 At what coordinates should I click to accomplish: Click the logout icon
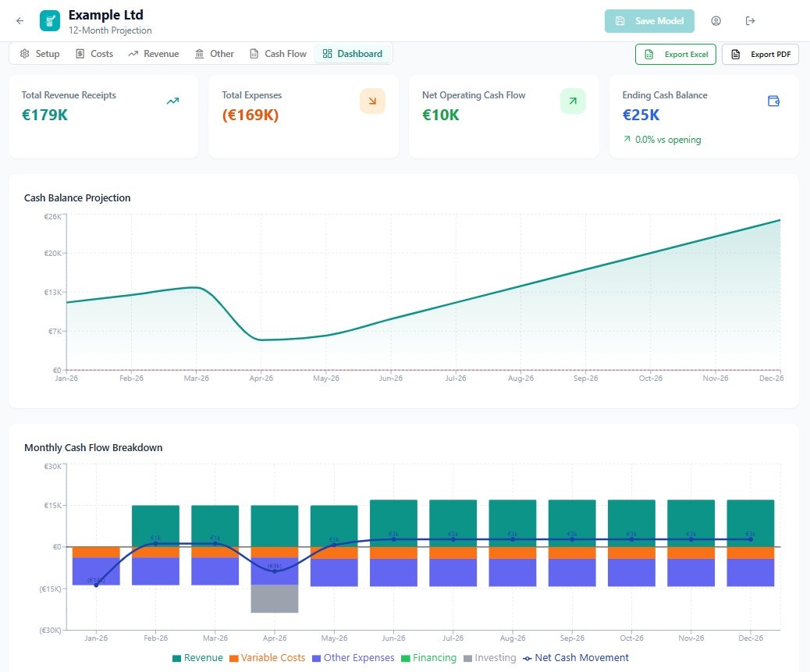coord(750,20)
